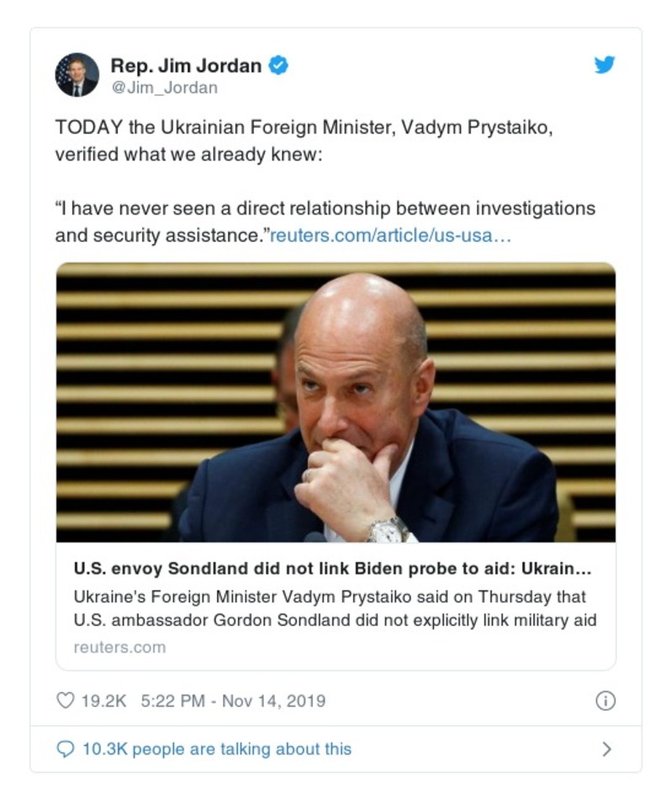Click the @Jim_Jordan handle
672x805 pixels.
pyautogui.click(x=164, y=87)
